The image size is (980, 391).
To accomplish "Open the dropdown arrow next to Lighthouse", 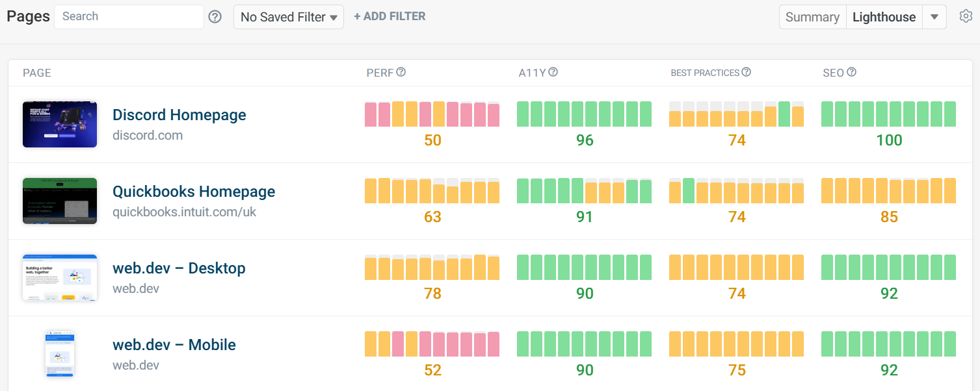I will click(x=934, y=17).
